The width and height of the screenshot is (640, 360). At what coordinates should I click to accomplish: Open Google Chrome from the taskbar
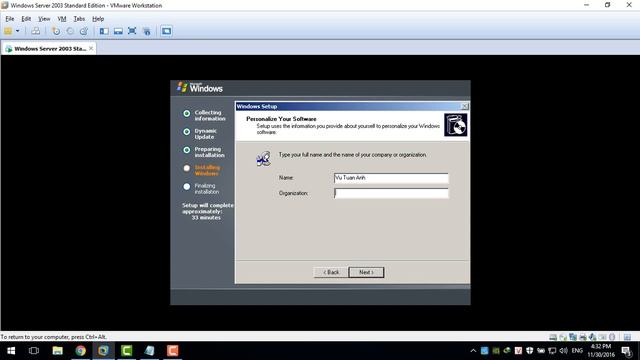80,351
